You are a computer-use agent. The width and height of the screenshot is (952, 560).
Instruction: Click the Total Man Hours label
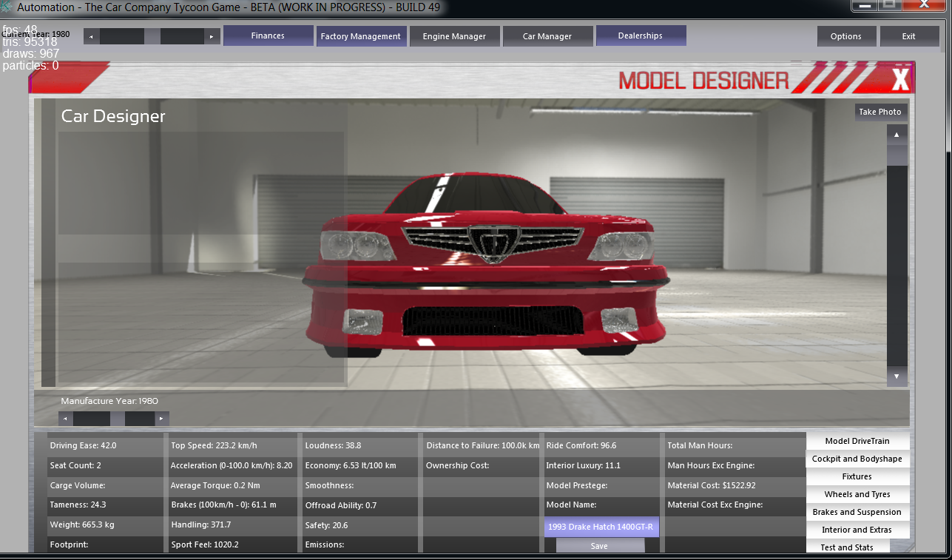[x=700, y=446]
